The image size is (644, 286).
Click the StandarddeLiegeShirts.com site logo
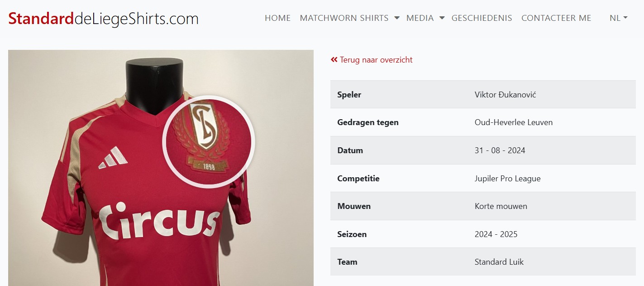point(103,19)
